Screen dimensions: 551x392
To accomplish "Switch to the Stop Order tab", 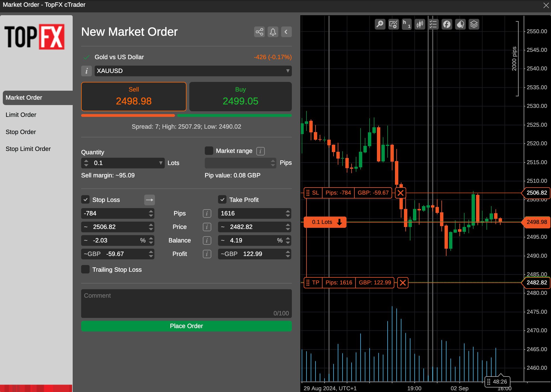I will coord(21,132).
